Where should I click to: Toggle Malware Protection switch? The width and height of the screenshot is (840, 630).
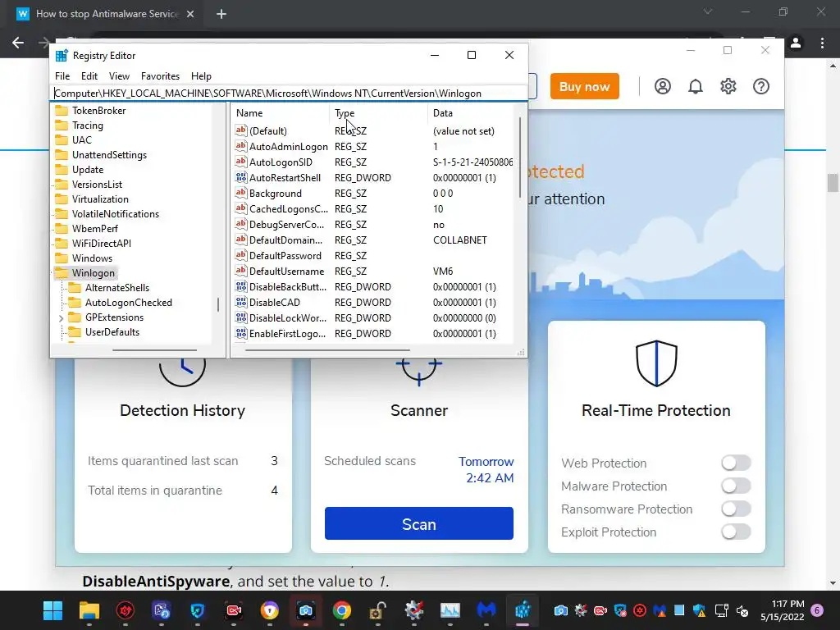coord(736,486)
